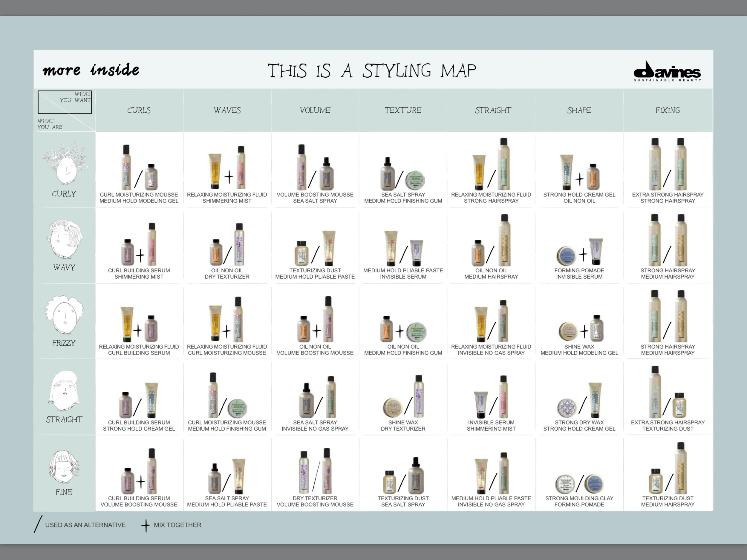The height and width of the screenshot is (560, 747).
Task: Click the curly hair face illustration
Action: [64, 163]
